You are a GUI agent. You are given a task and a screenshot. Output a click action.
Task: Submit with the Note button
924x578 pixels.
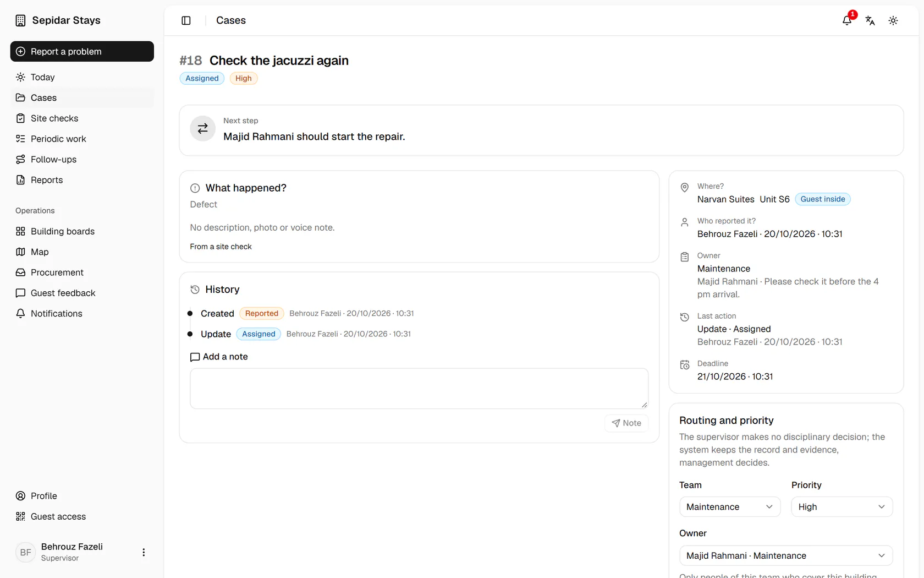click(x=626, y=423)
